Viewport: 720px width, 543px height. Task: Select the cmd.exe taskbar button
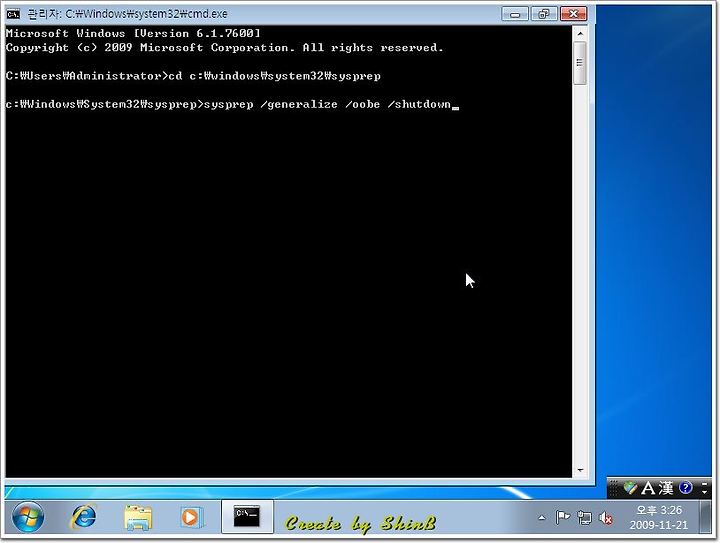coord(247,517)
